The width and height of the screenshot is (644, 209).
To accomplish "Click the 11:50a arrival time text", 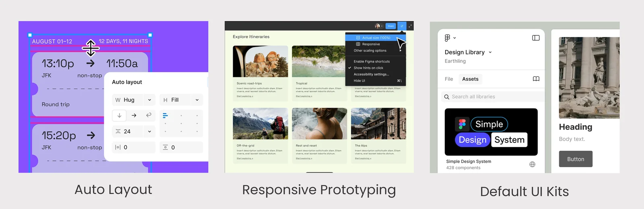I will point(122,64).
